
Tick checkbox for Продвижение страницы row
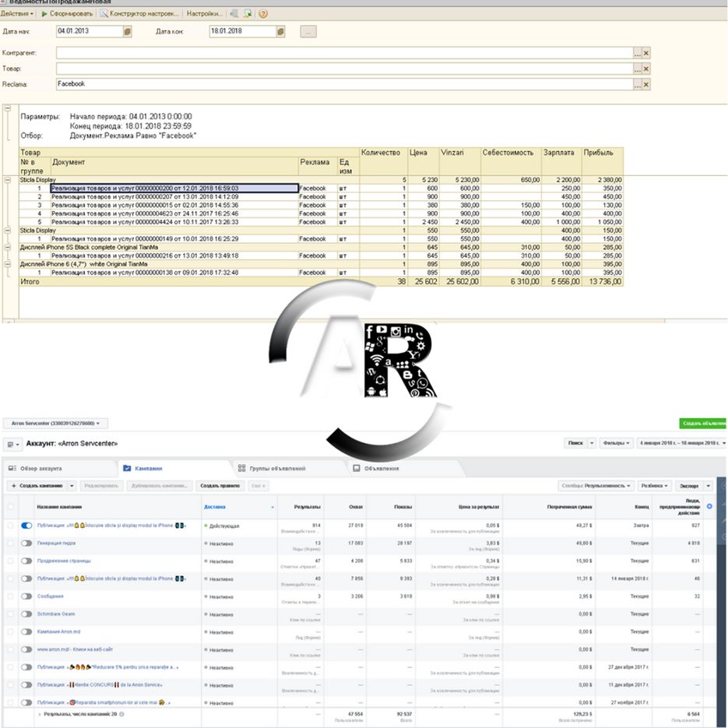pos(11,561)
